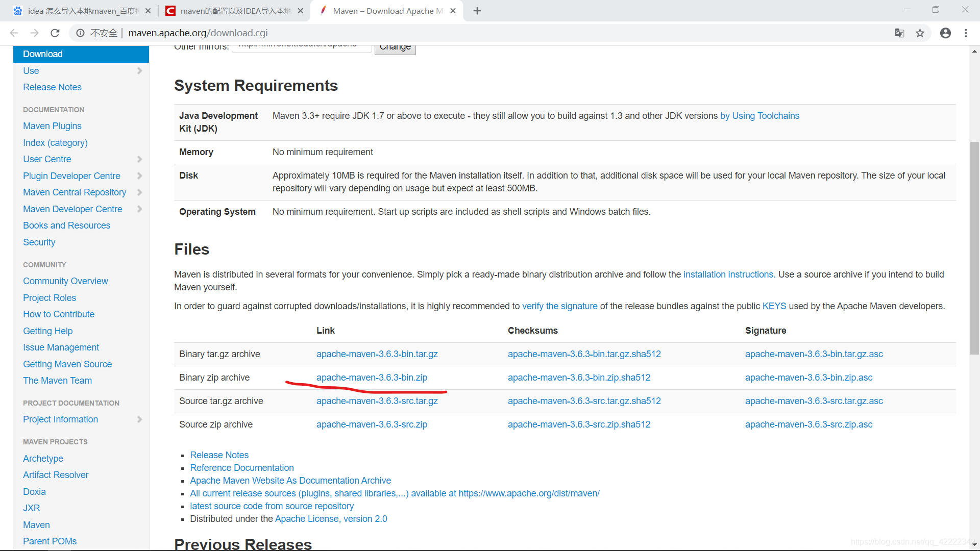Open the KEYS link
This screenshot has width=980, height=551.
[x=774, y=306]
